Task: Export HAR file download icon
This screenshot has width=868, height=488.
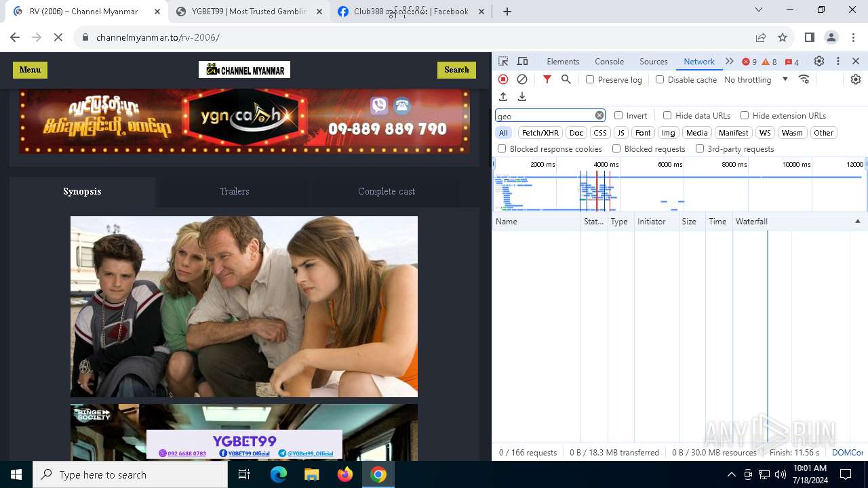Action: [522, 97]
